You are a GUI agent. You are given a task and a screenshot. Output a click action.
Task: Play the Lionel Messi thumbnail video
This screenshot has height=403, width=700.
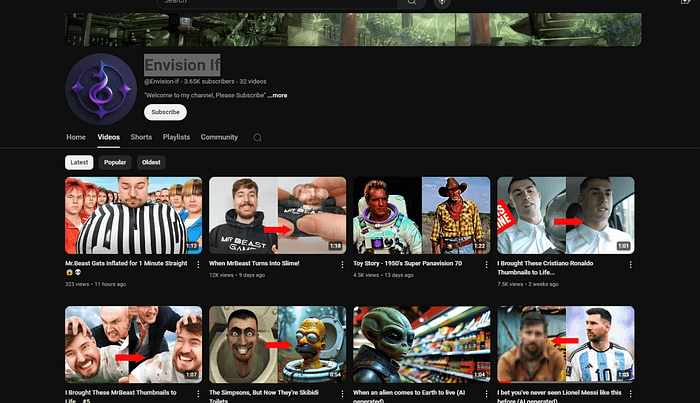[566, 345]
